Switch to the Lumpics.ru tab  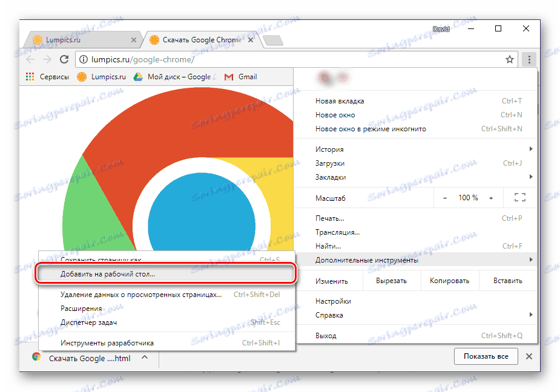pos(83,40)
